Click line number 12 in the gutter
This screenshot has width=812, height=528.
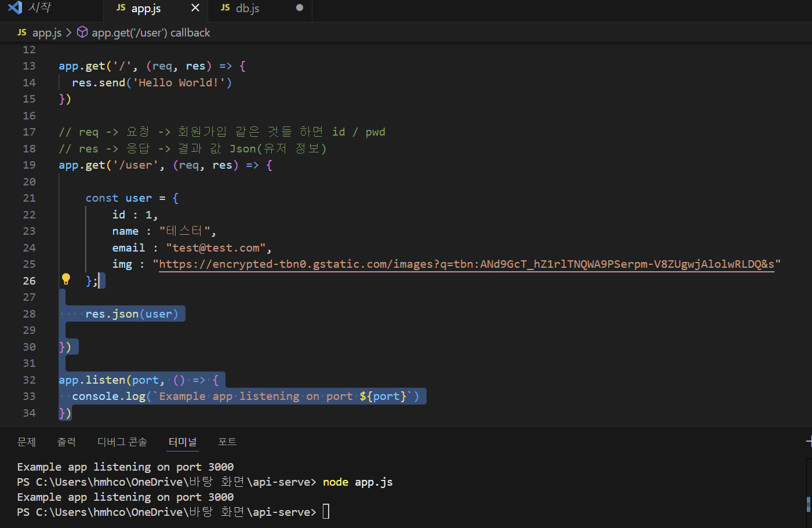(x=29, y=50)
